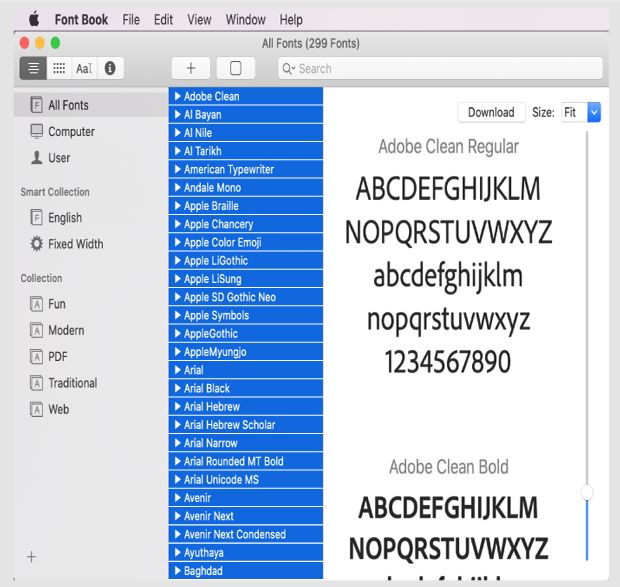Click the yellow minimize window button

(x=40, y=43)
